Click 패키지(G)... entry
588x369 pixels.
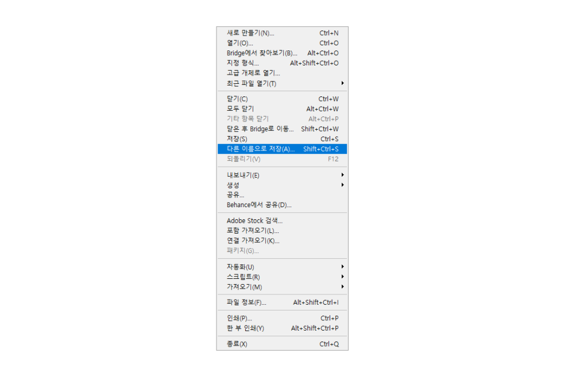coord(282,251)
